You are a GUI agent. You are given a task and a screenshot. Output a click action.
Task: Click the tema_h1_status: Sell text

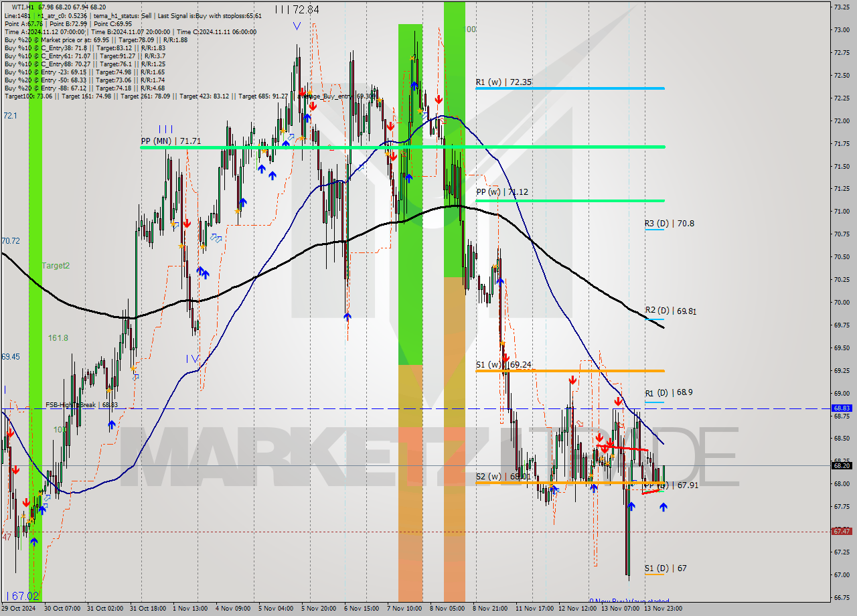(x=124, y=15)
